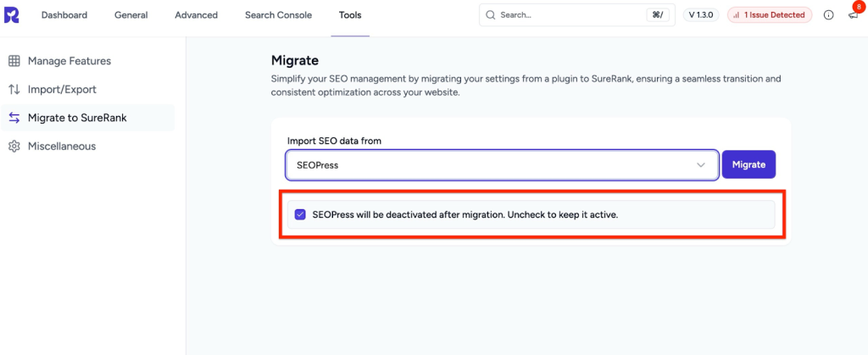Click the Migrate button
868x355 pixels.
coord(748,164)
